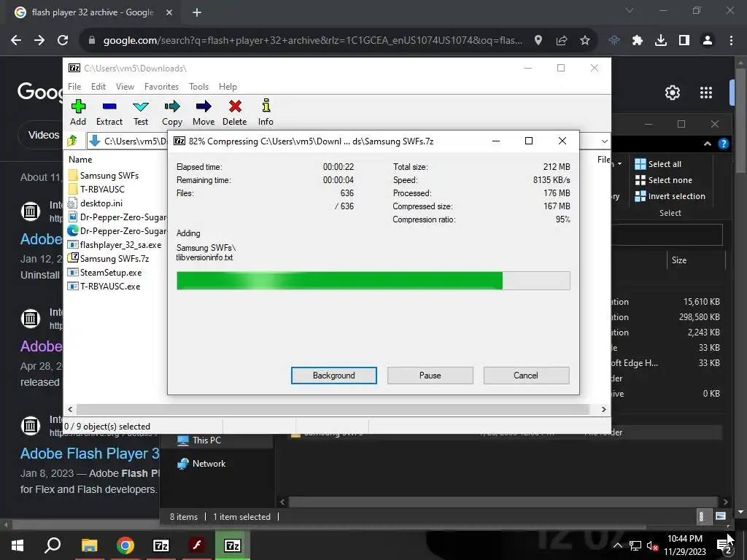The width and height of the screenshot is (747, 560).
Task: Bookmark this page with the star icon
Action: tap(585, 41)
